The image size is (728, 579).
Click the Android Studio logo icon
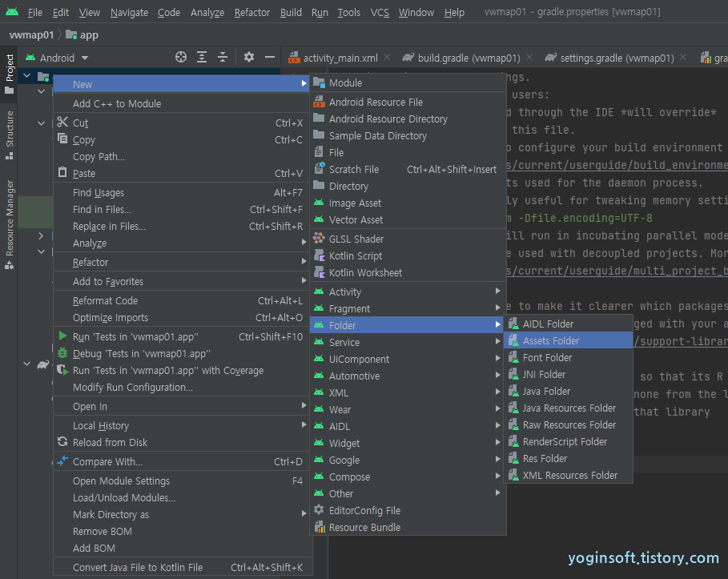click(x=12, y=11)
